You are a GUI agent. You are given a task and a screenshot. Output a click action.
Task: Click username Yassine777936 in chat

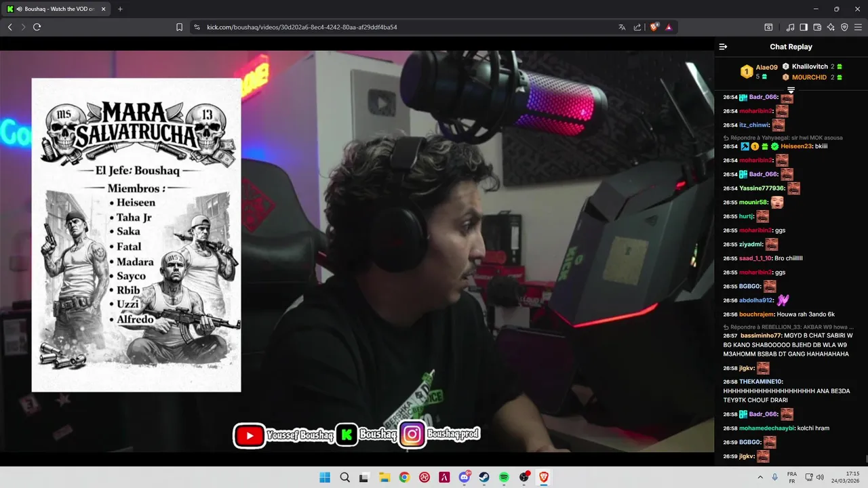click(762, 188)
